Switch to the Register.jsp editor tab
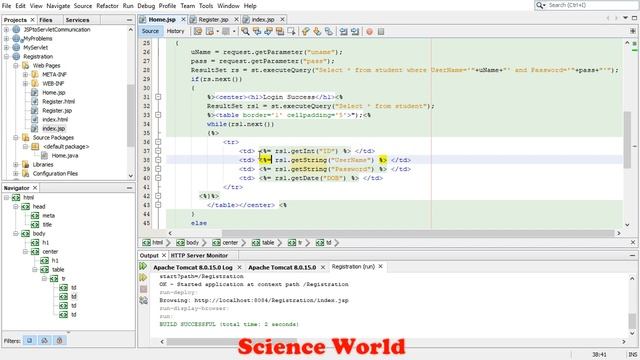The image size is (640, 360). click(x=213, y=20)
